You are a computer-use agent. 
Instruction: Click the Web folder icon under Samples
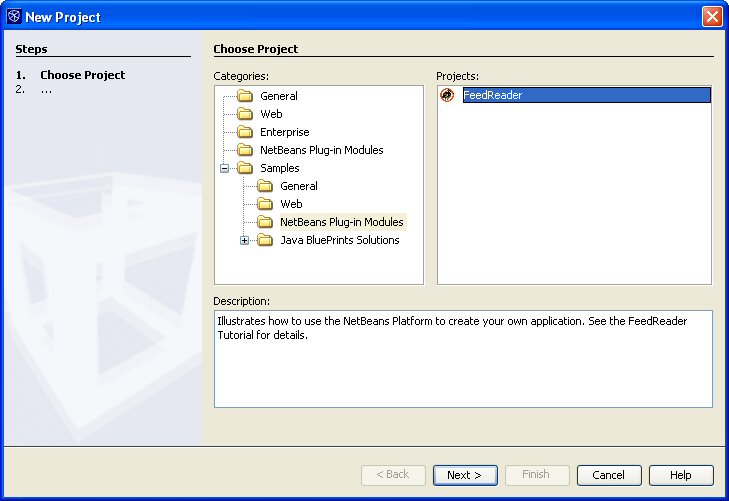tap(265, 204)
